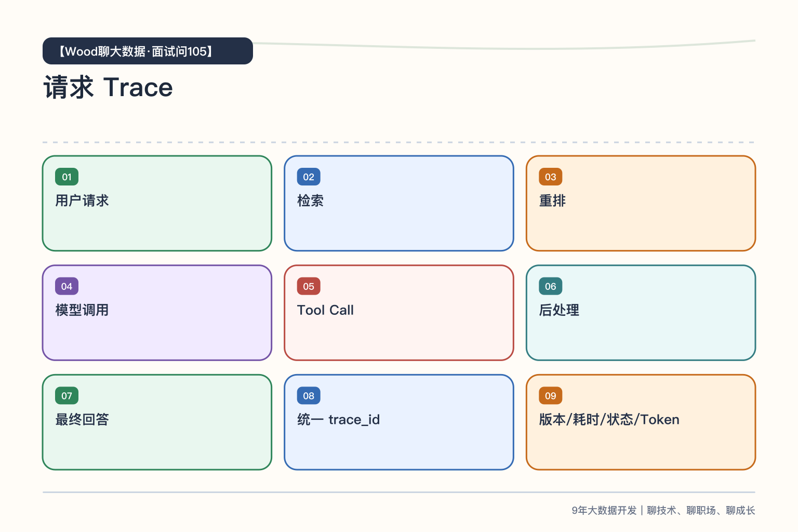Screen dimensions: 798x532
Task: Click the 最终回答 card label
Action: coord(82,420)
